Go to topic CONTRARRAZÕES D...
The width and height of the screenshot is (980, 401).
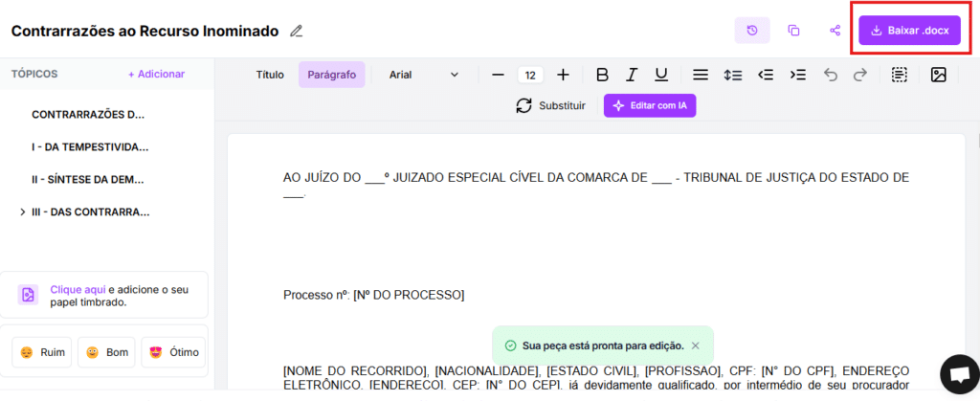pos(88,115)
